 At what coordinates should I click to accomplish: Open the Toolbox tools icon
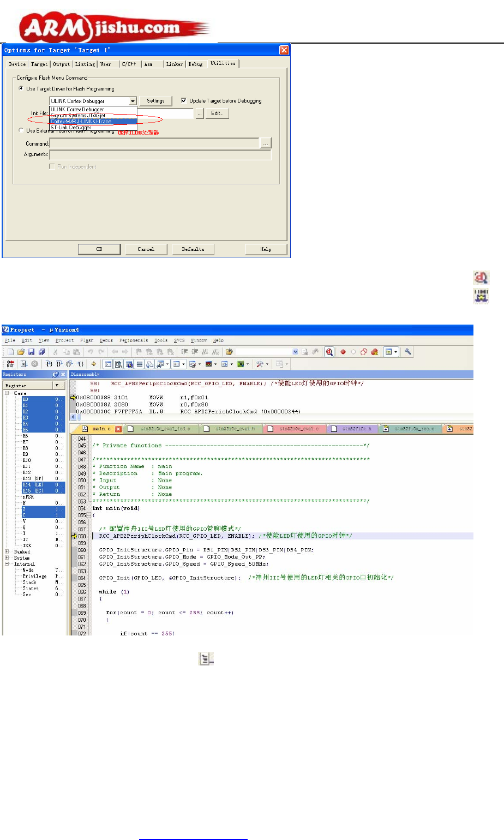point(260,364)
